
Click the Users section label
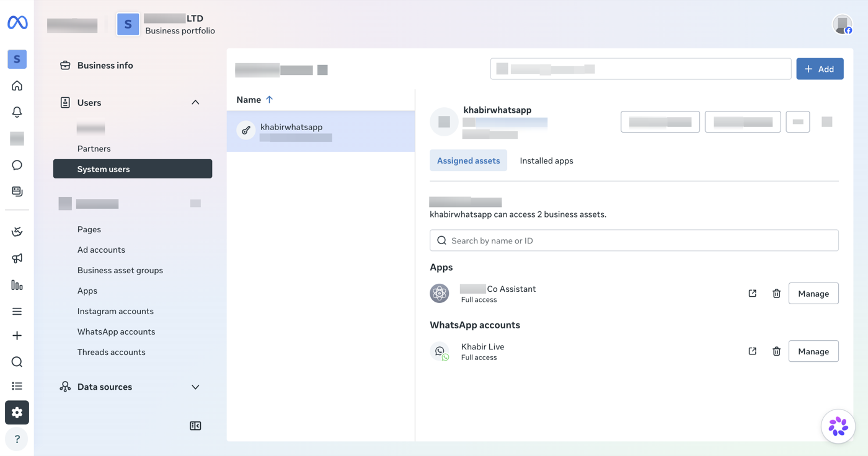click(x=89, y=103)
